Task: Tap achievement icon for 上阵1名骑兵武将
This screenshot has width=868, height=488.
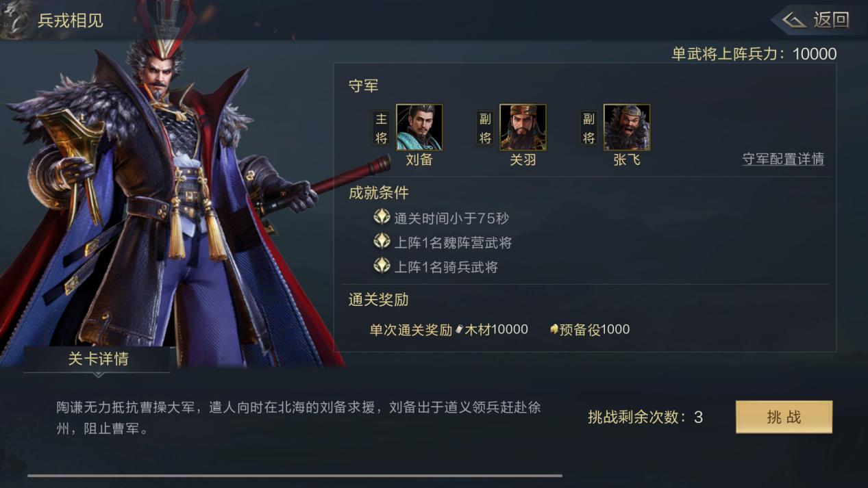Action: pyautogui.click(x=382, y=266)
